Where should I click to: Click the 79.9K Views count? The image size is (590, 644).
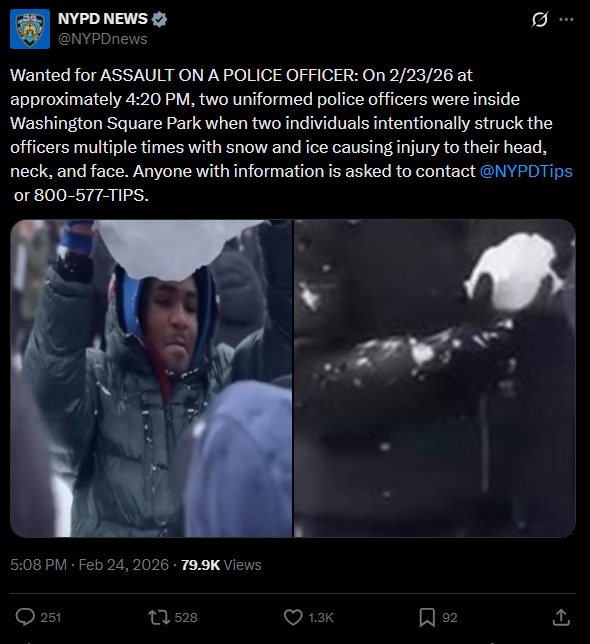[221, 565]
